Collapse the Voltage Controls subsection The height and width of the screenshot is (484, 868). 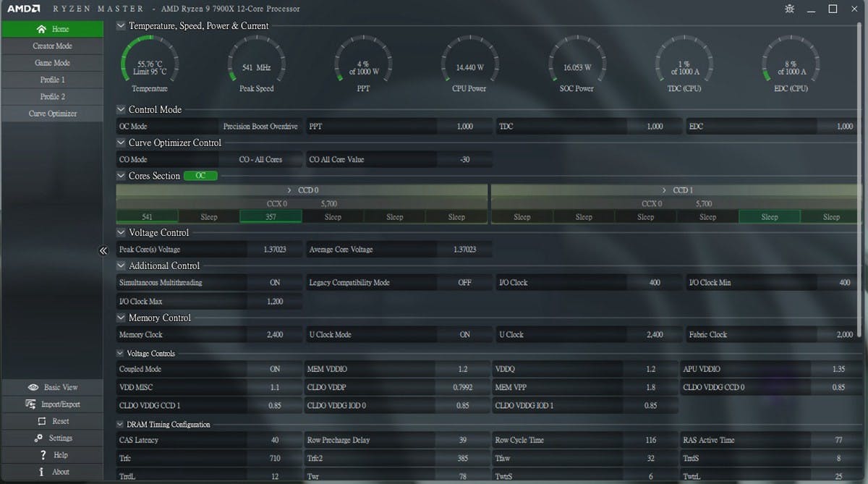click(120, 354)
